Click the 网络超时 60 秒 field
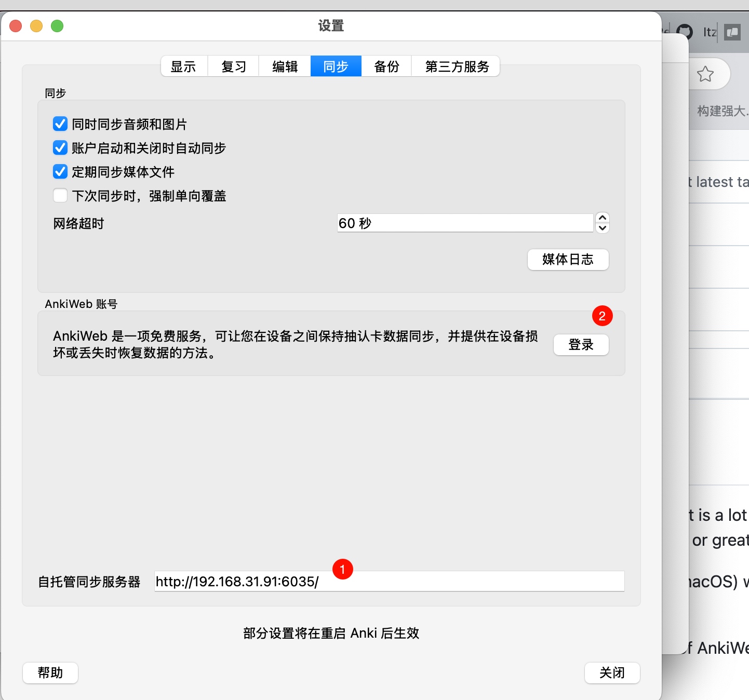The height and width of the screenshot is (700, 749). click(x=465, y=223)
